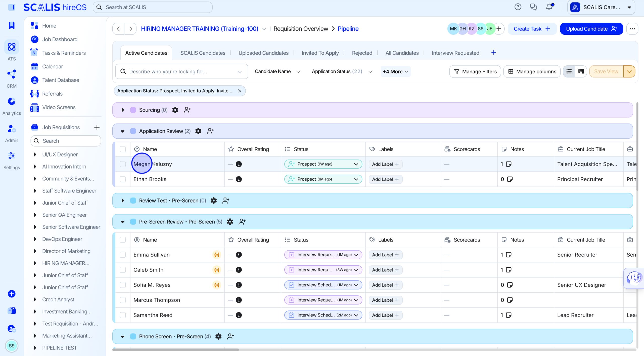Viewport: 644px width, 356px height.
Task: Select all Application Review candidates checkbox
Action: tap(123, 149)
